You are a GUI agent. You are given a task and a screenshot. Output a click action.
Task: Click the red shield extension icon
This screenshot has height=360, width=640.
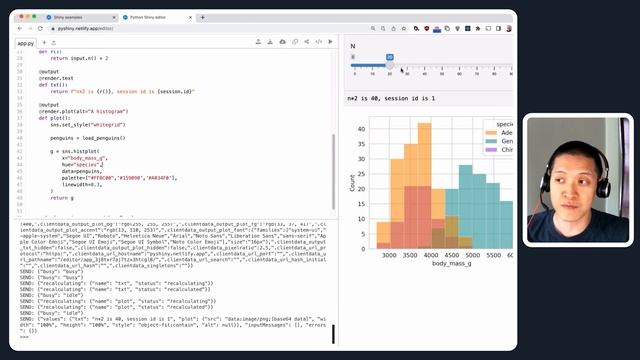[x=427, y=29]
